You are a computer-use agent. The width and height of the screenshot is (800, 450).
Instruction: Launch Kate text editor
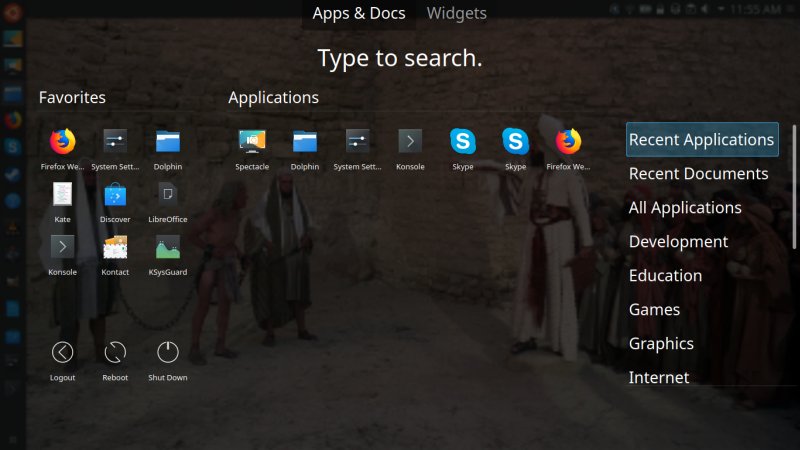point(62,195)
